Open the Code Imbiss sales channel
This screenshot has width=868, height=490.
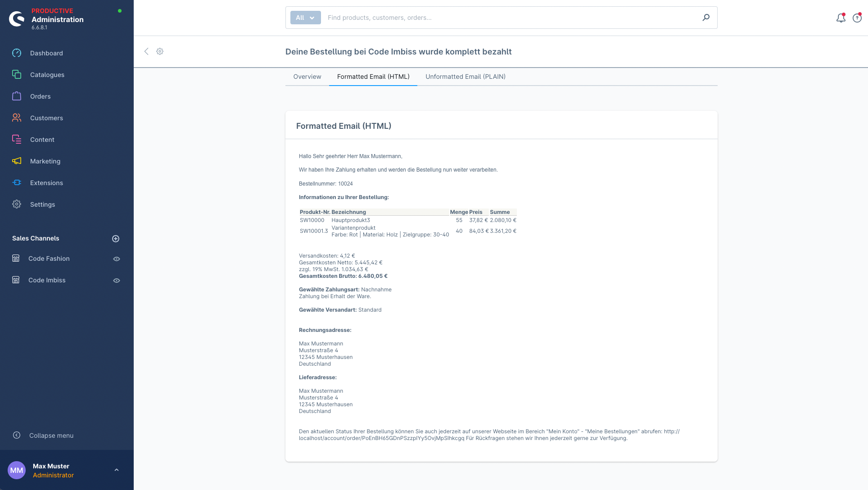47,280
